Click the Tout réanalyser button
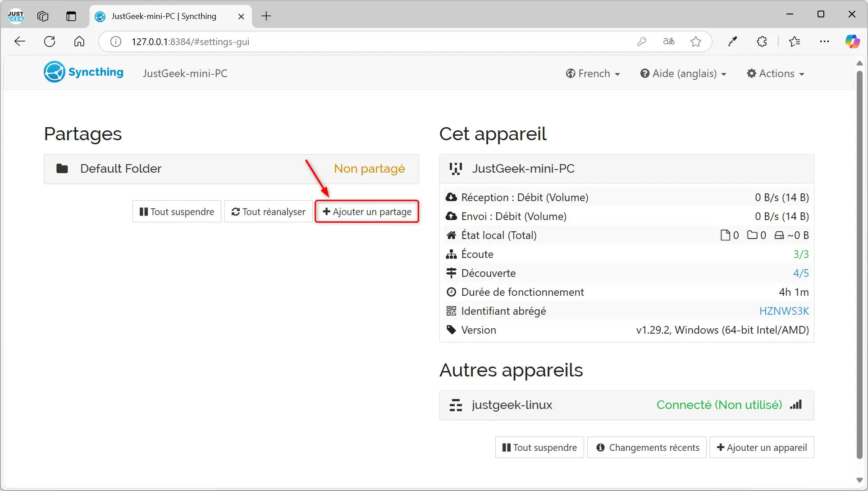 [x=268, y=211]
